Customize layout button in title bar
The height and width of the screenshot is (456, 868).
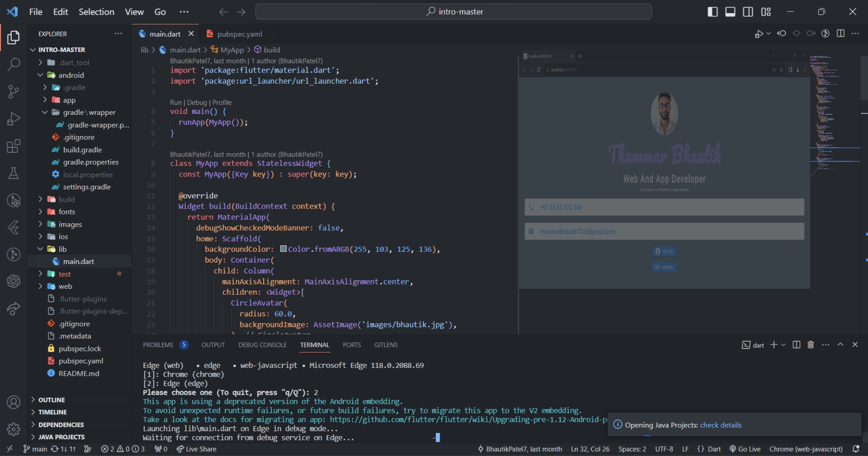[x=766, y=12]
